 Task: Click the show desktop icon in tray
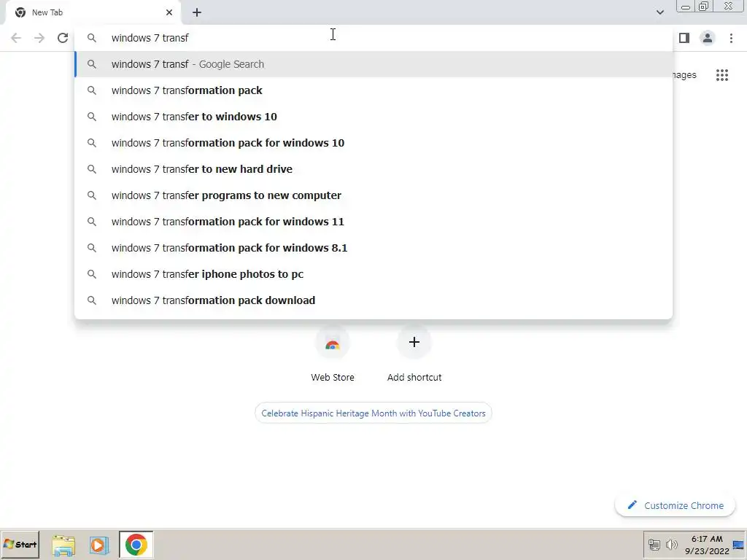(x=739, y=545)
